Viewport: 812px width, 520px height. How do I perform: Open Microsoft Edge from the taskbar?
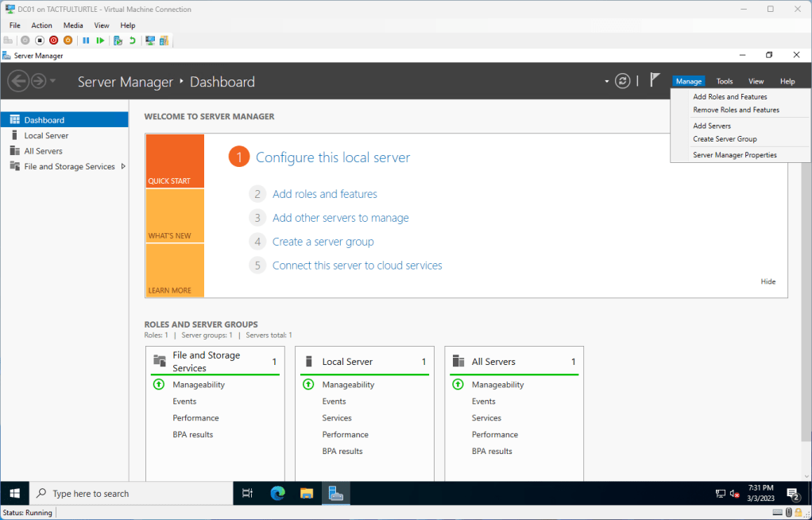click(x=277, y=494)
